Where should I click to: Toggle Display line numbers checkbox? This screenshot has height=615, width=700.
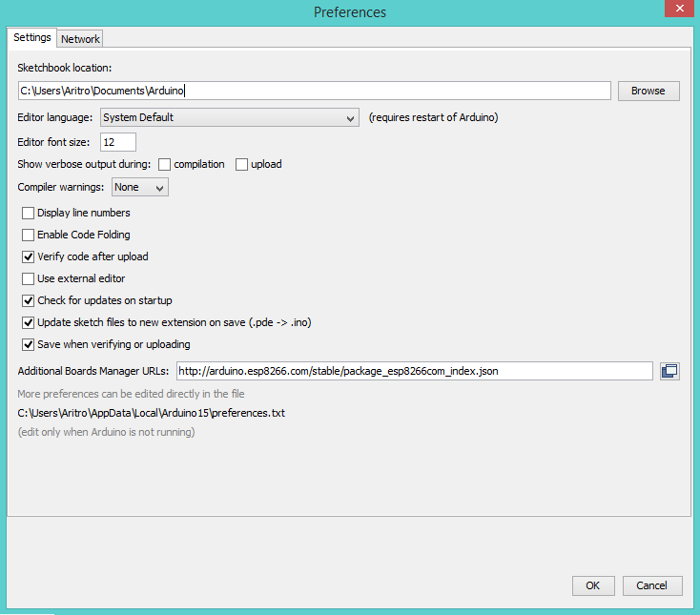click(29, 213)
